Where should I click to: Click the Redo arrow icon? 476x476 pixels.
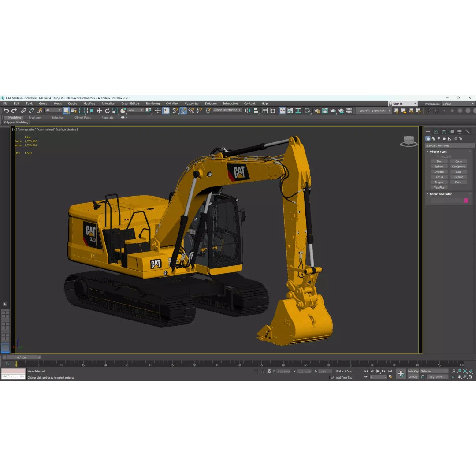[14, 111]
